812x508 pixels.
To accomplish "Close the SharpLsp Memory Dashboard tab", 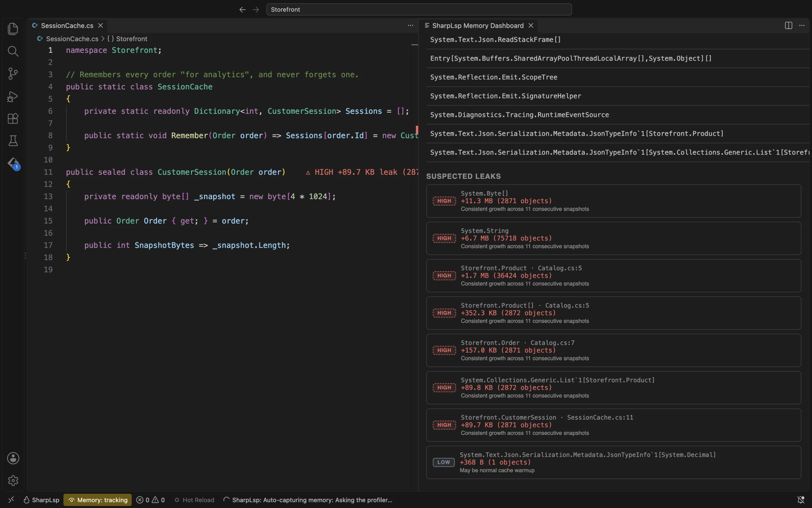I will coord(531,25).
